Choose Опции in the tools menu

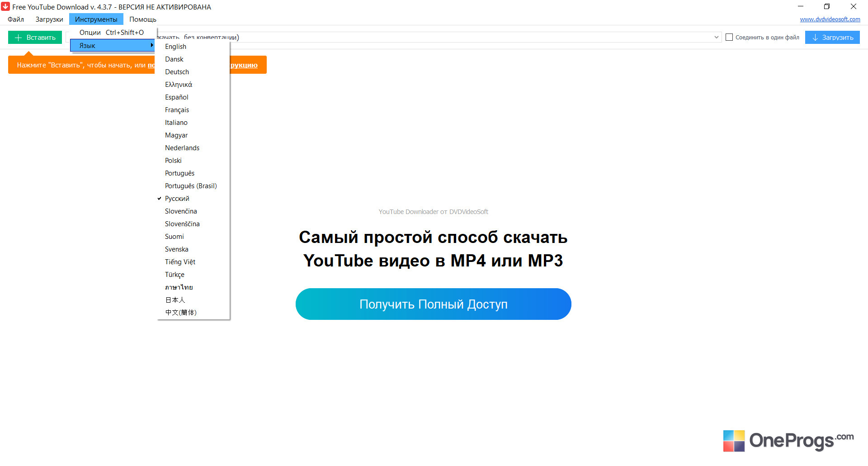pos(112,33)
